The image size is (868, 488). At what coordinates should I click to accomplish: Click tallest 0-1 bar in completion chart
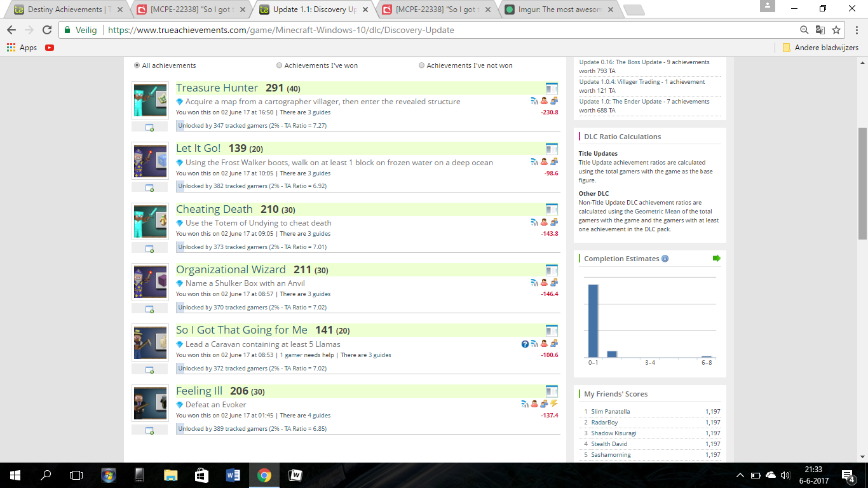pyautogui.click(x=593, y=321)
